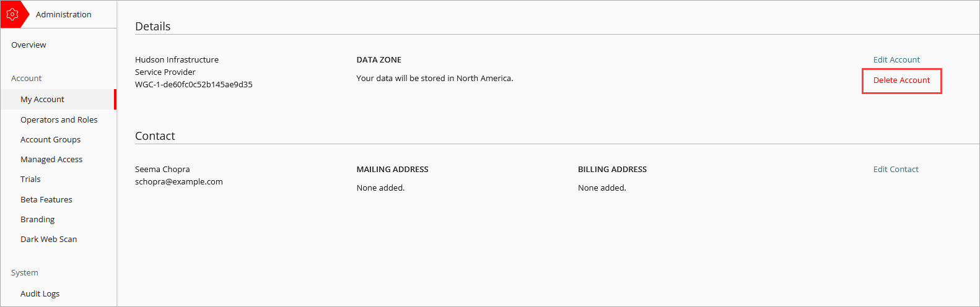Open the Managed Access section
Screen dimensions: 980x307
pos(51,160)
